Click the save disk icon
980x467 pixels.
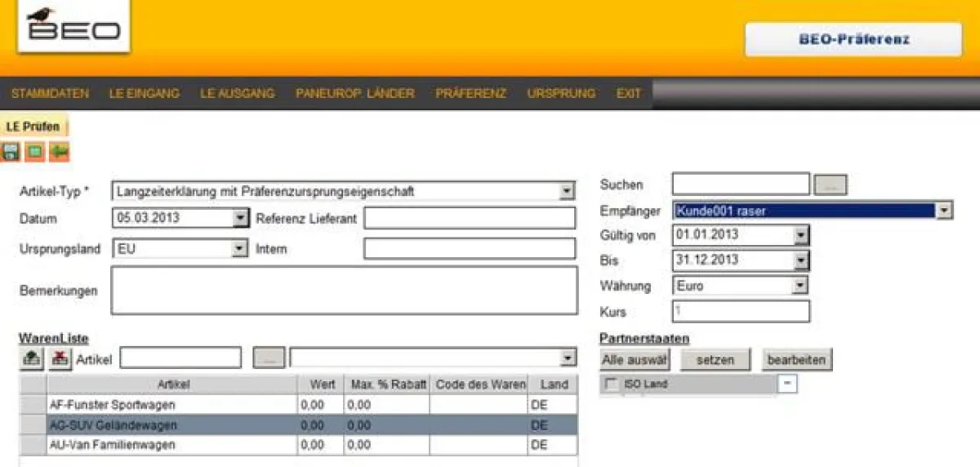tap(11, 152)
